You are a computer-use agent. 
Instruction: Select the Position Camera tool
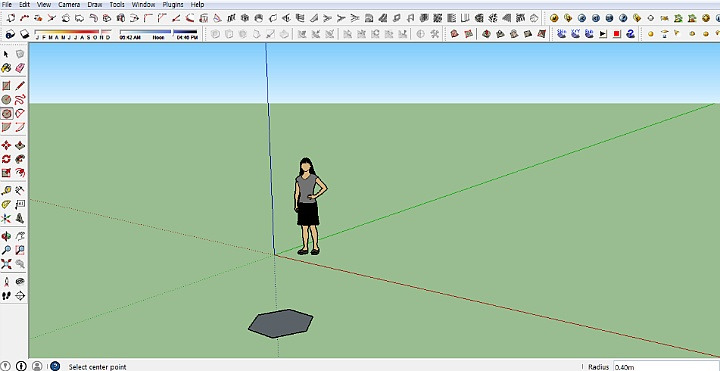(x=6, y=281)
